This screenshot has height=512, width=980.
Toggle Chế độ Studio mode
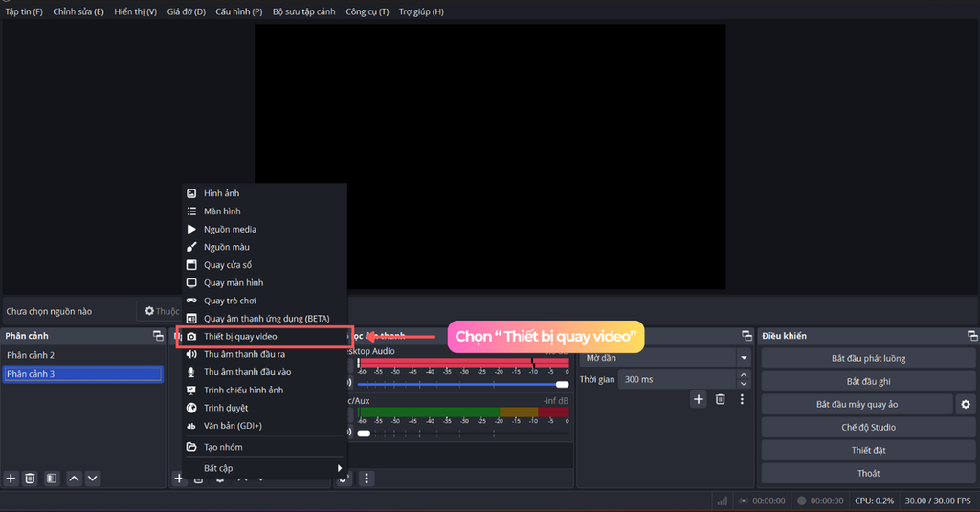click(868, 428)
